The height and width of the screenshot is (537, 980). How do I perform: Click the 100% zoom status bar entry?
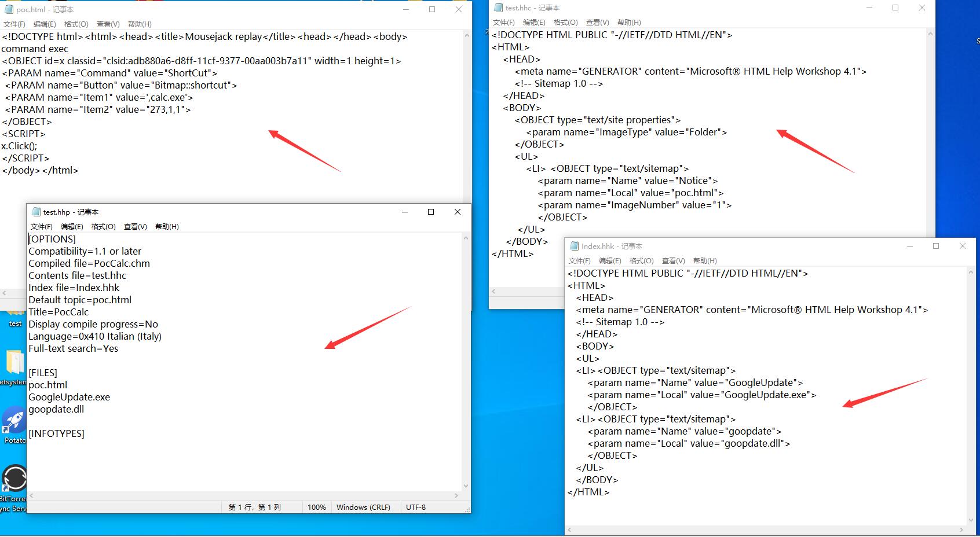(x=317, y=507)
